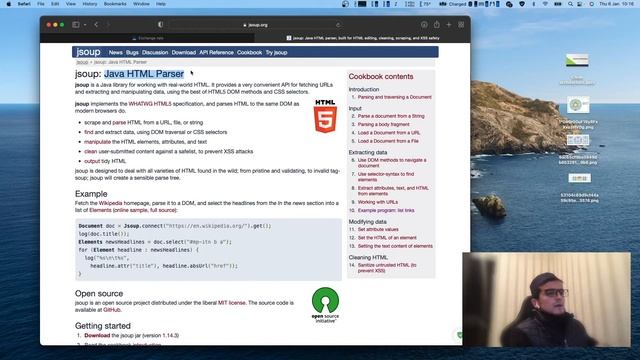Show the tab overview grid icon
This screenshot has height=360, width=640.
(461, 24)
